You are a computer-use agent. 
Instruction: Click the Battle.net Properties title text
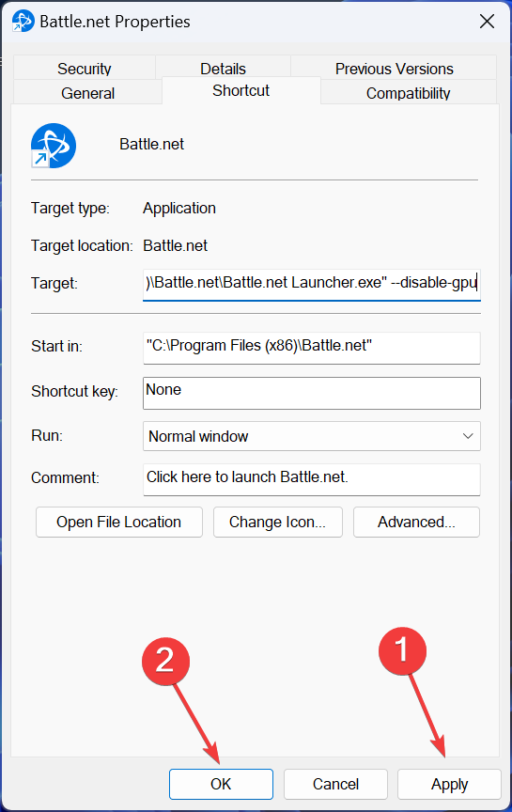pos(115,22)
